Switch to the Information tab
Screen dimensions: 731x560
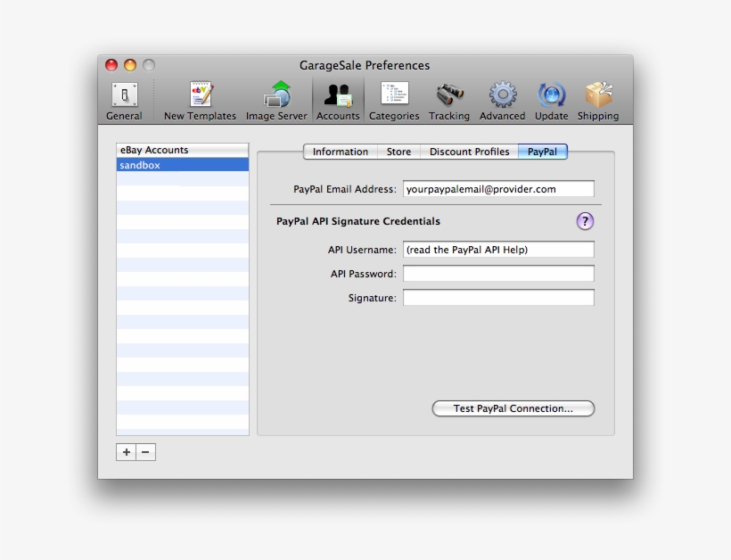click(341, 152)
